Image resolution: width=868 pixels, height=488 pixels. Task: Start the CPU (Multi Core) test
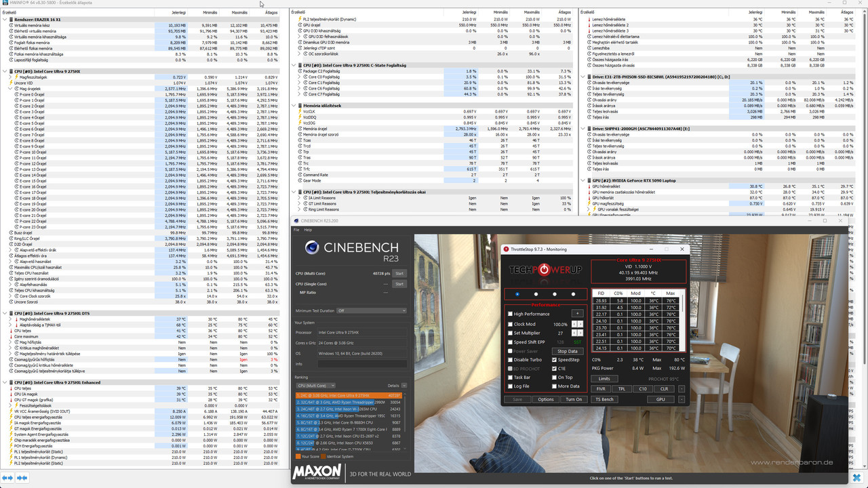tap(399, 273)
